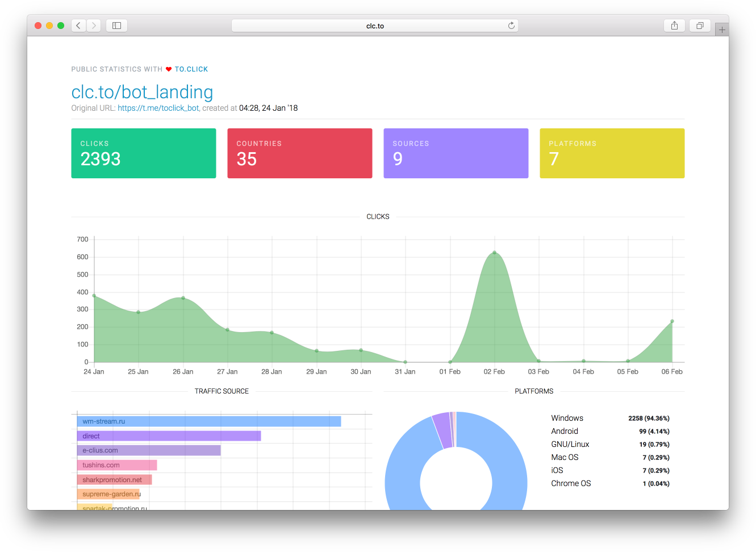The width and height of the screenshot is (756, 552).
Task: Click the red heart icon in header
Action: pos(169,69)
